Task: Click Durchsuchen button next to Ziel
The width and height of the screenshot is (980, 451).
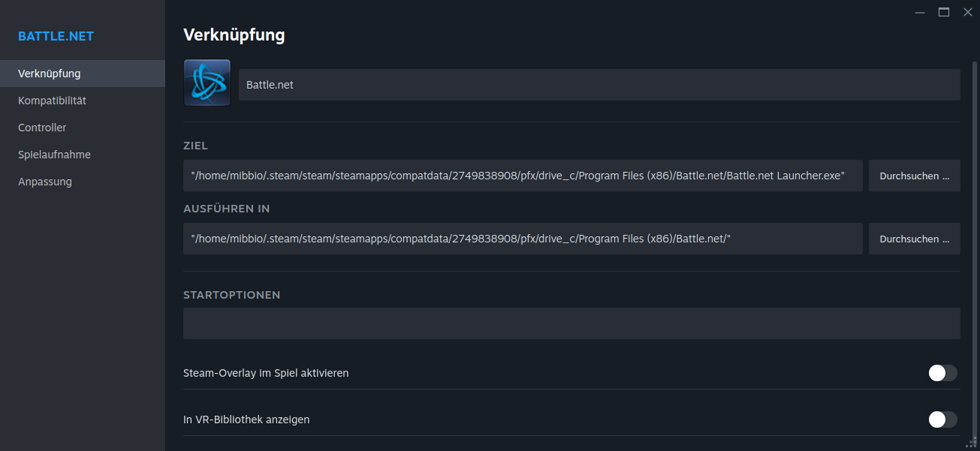Action: [914, 176]
